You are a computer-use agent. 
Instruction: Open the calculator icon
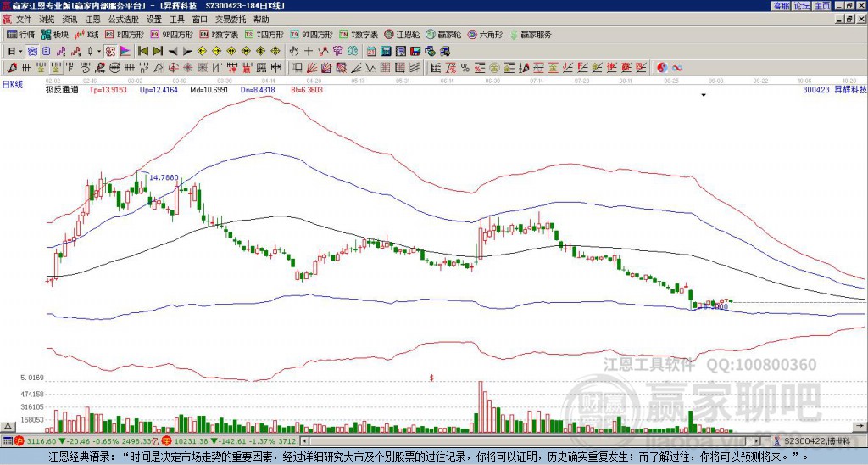click(x=386, y=51)
